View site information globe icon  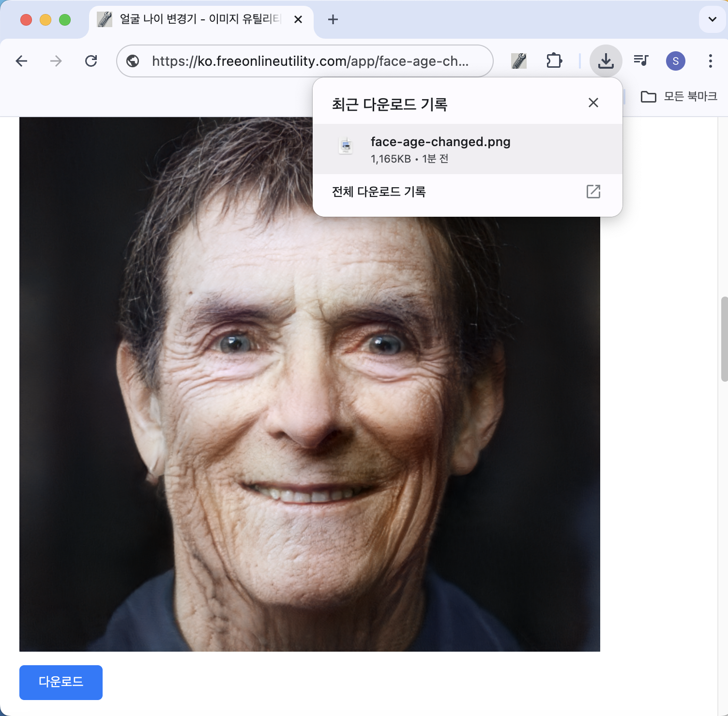click(x=133, y=61)
